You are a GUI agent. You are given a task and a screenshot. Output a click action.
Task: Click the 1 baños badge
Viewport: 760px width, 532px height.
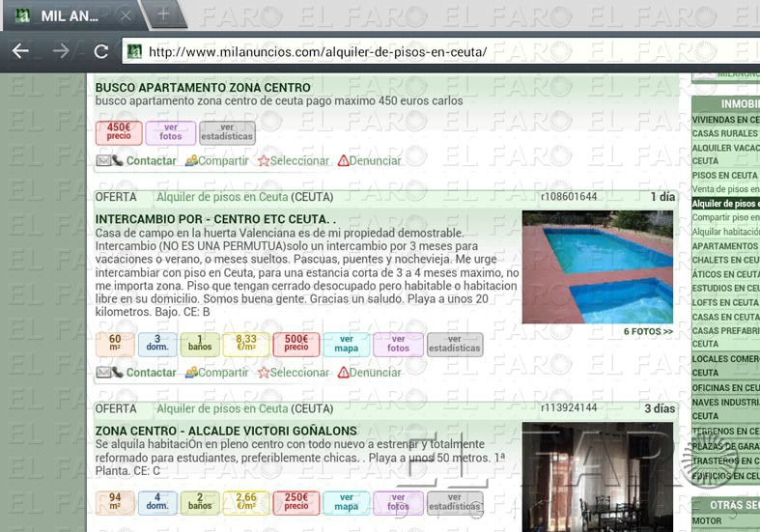point(200,345)
